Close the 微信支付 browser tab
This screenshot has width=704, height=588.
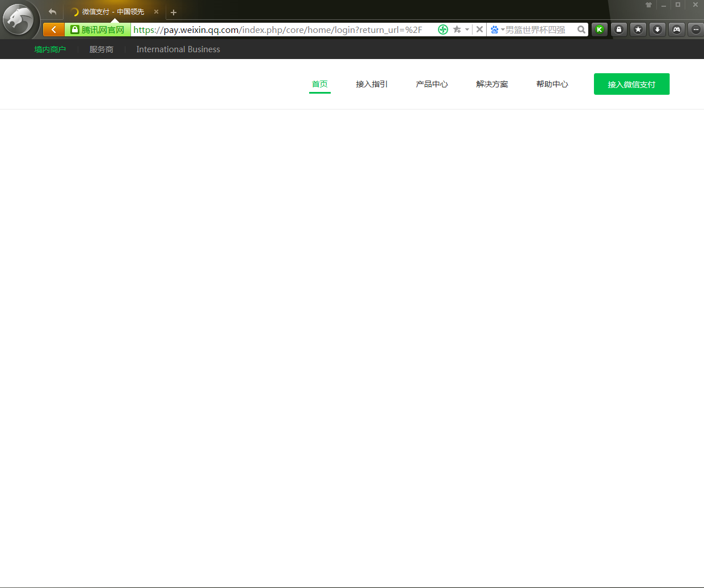coord(156,11)
